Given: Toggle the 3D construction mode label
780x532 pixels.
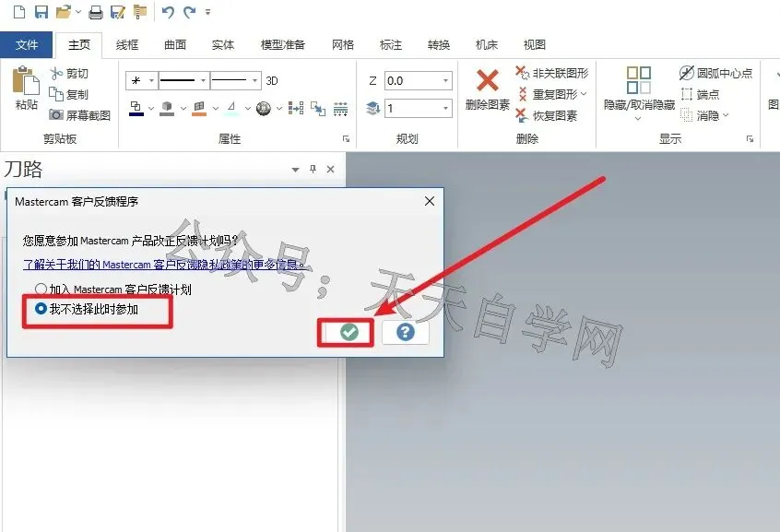Looking at the screenshot, I should click(x=272, y=80).
